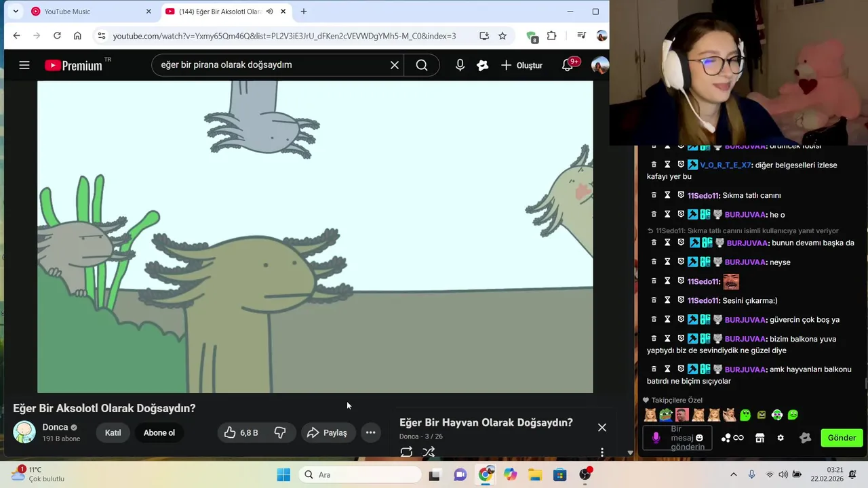The image size is (868, 488).
Task: Open the Oluştur create menu
Action: tap(521, 65)
